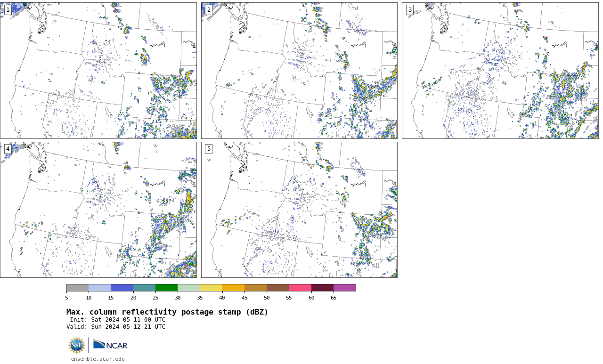The height and width of the screenshot is (364, 603).
Task: Select the pink 55-60 dBZ swatch
Action: (x=300, y=288)
